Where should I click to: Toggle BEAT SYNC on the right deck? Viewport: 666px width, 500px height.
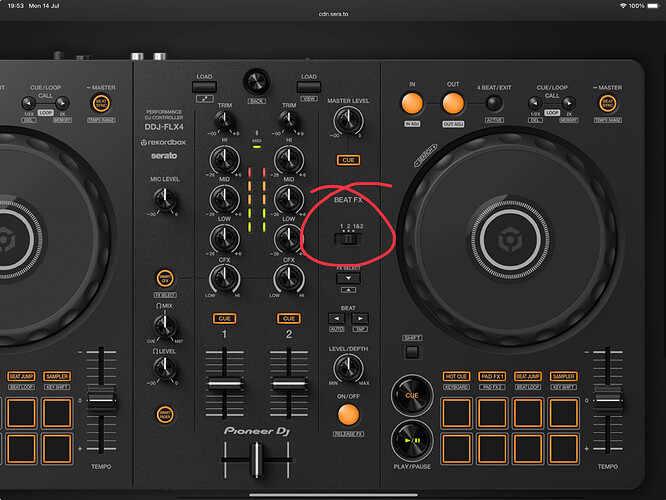(607, 104)
